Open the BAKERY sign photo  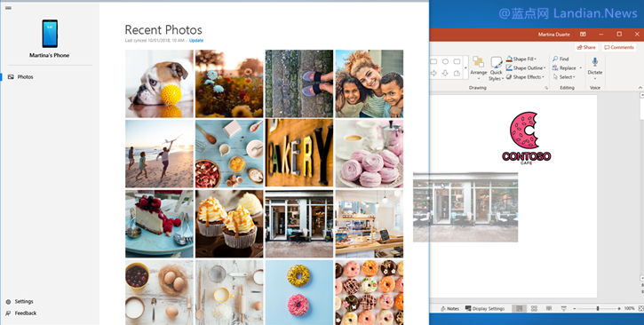click(x=299, y=154)
